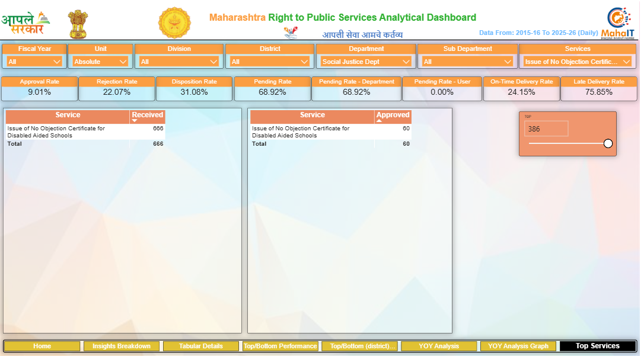Click the Top N slider handle

[608, 143]
